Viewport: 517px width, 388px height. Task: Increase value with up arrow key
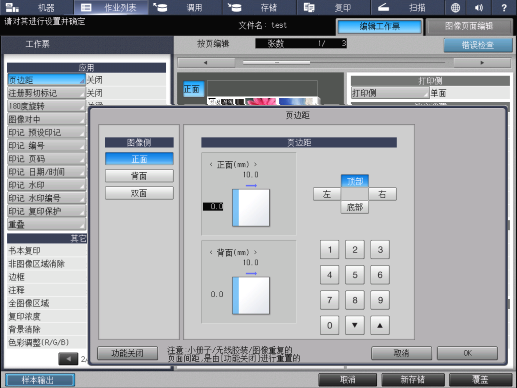pyautogui.click(x=380, y=325)
